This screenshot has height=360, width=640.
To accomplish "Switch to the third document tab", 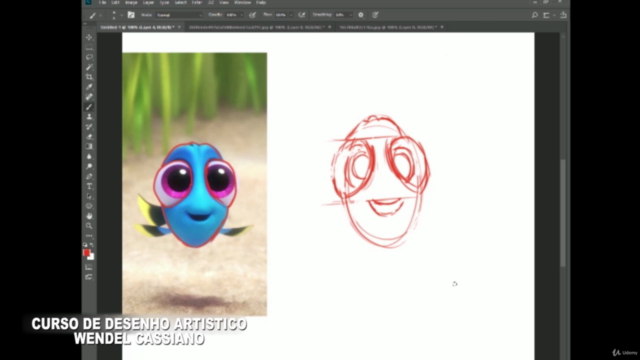I will pyautogui.click(x=387, y=27).
